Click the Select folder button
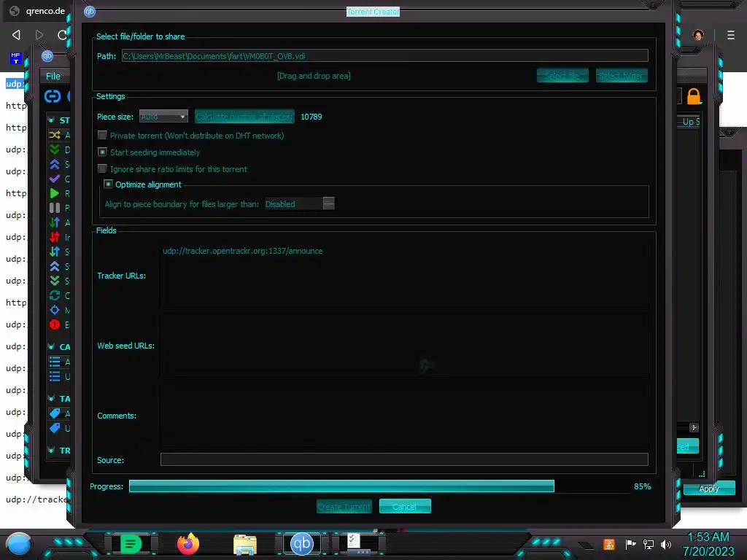The image size is (747, 560). pyautogui.click(x=622, y=75)
